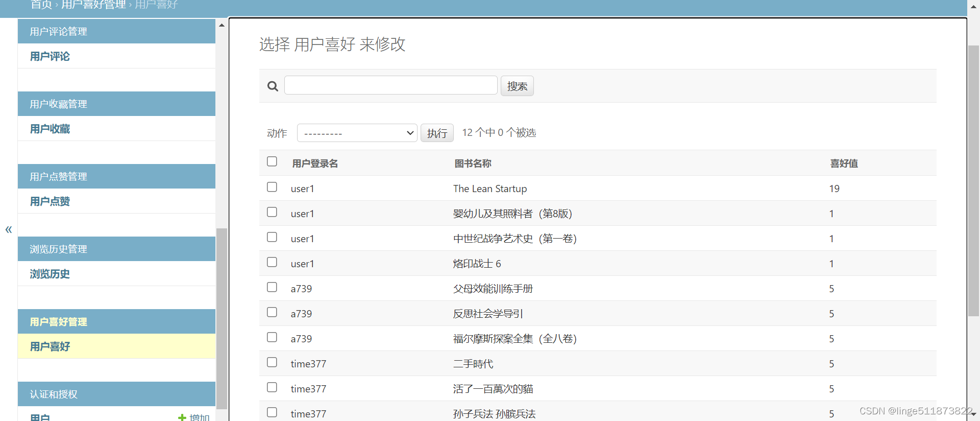The width and height of the screenshot is (980, 421).
Task: Open 浏览历史 in the sidebar
Action: pos(50,274)
